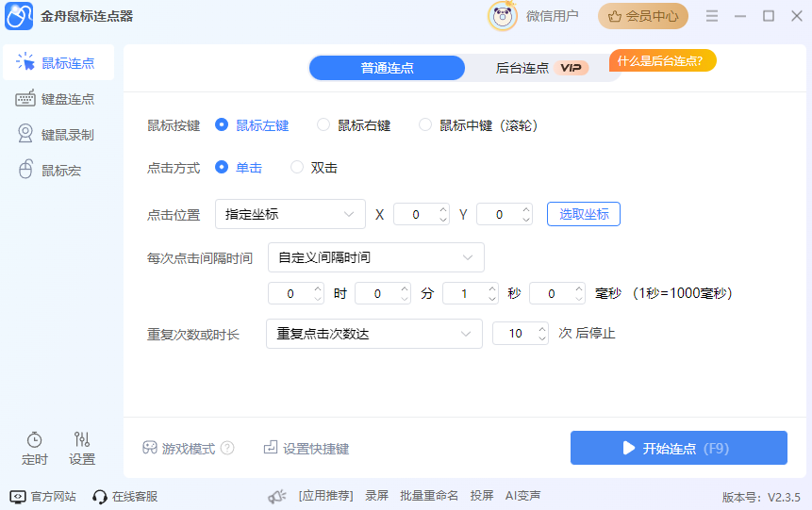Open 设置快捷键 hotkey settings
Image resolution: width=812 pixels, height=510 pixels.
307,449
